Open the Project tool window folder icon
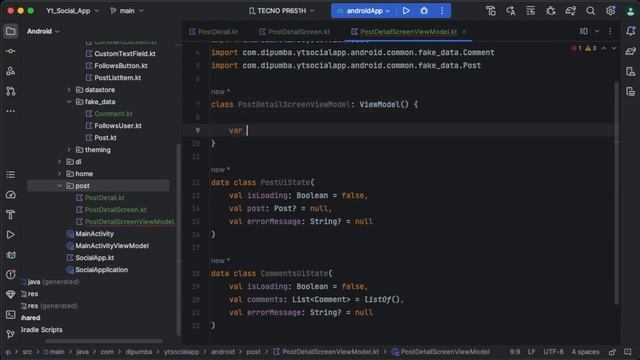 11,31
